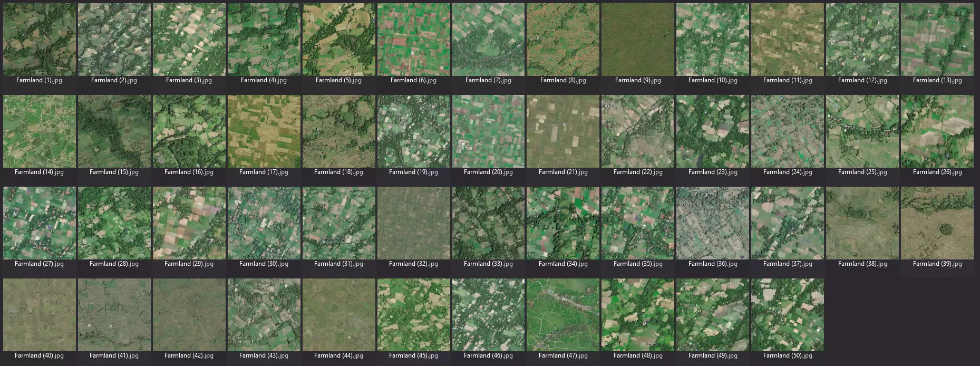
Task: Select the Farmland (13).jpg thumbnail
Action: [937, 40]
